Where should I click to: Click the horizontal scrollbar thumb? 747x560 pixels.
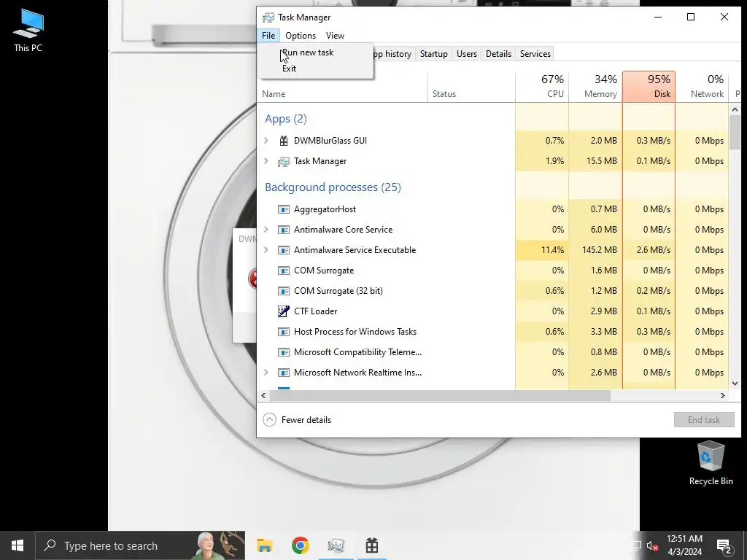pyautogui.click(x=440, y=395)
